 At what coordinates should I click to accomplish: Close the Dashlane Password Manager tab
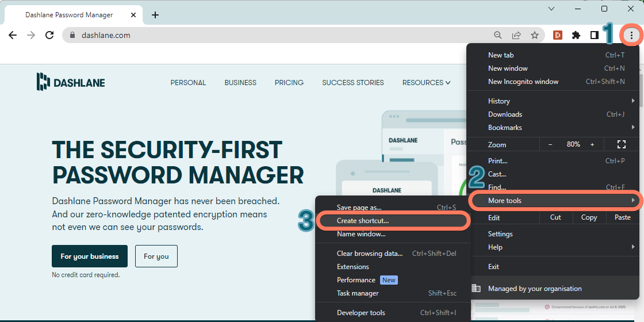click(x=133, y=15)
